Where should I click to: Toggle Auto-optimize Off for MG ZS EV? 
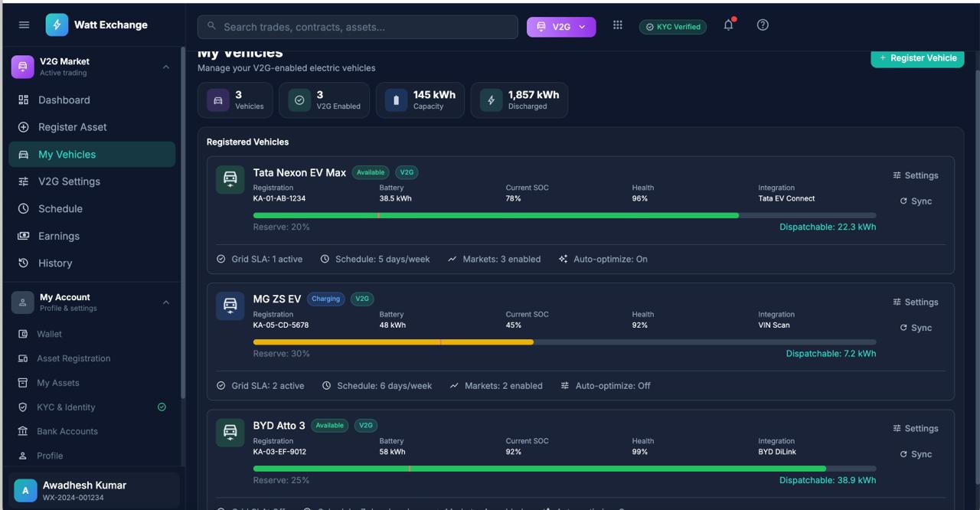tap(606, 386)
